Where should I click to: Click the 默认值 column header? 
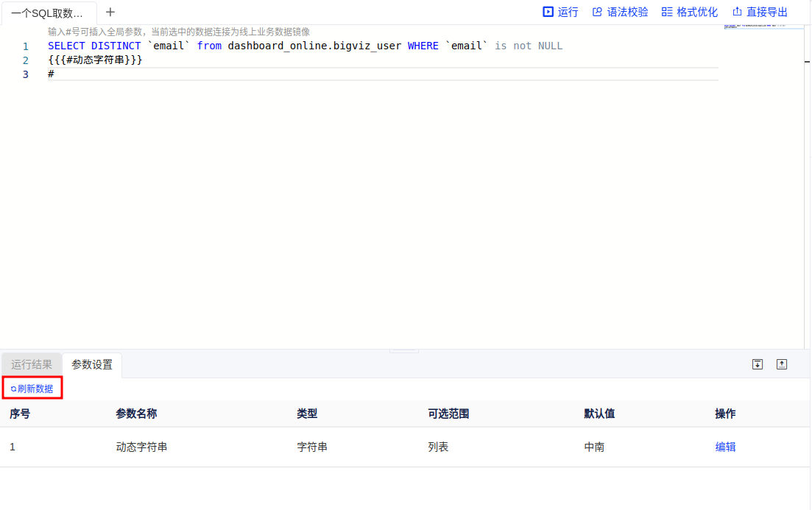pos(599,414)
